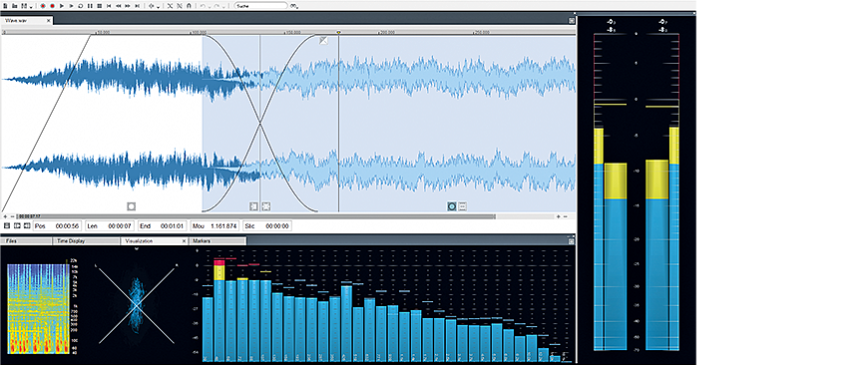
Task: Click the highlighted circle object handle icon
Action: pos(452,206)
